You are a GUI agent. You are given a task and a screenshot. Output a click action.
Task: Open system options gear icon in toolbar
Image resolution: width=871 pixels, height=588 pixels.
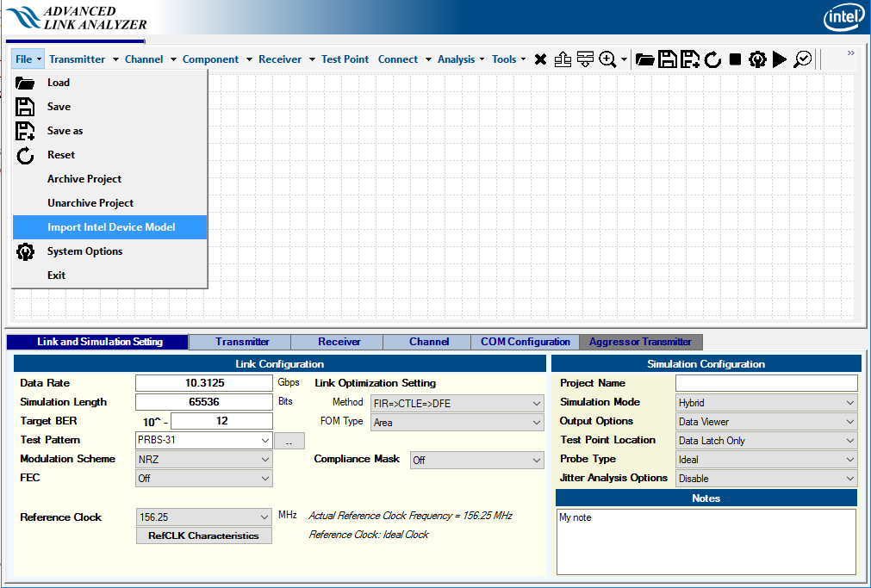tap(757, 59)
